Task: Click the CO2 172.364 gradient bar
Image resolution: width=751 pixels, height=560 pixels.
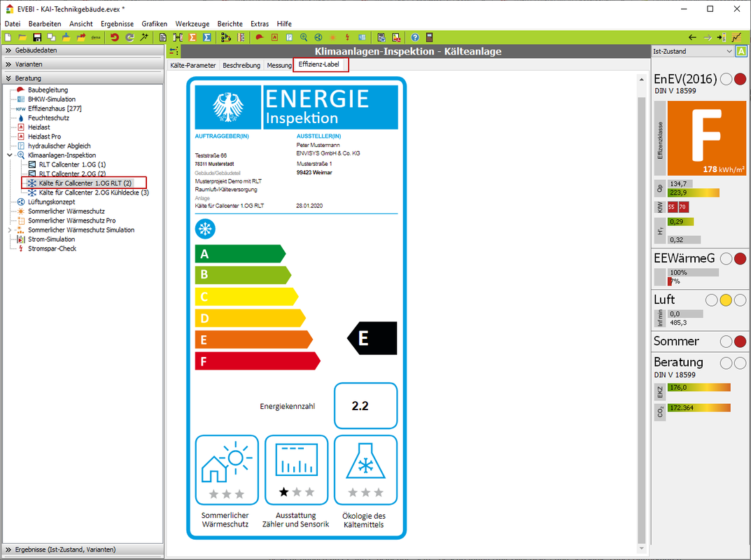Action: (699, 407)
